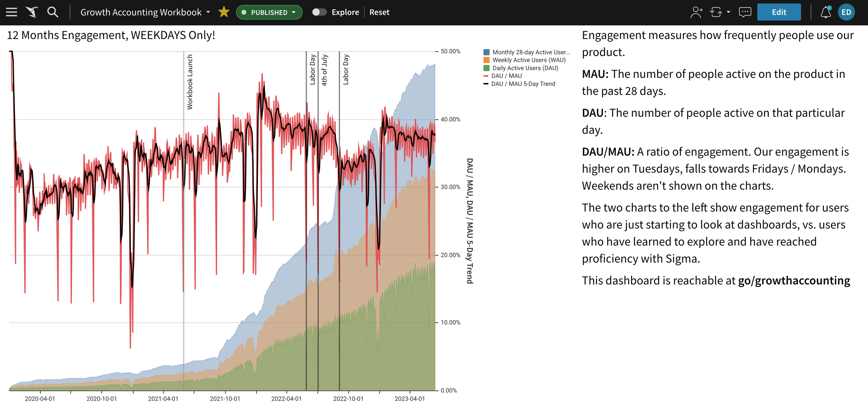
Task: Open the ED user avatar menu
Action: tap(846, 12)
